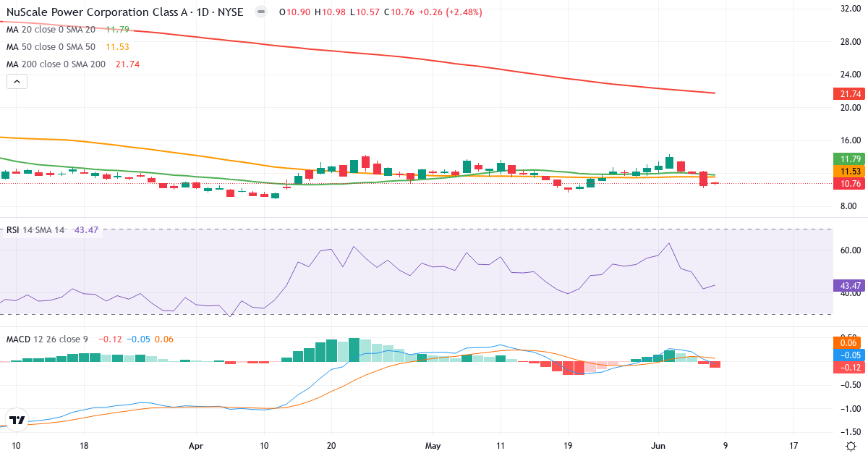Image resolution: width=868 pixels, height=456 pixels.
Task: Click the high price H10.98 text
Action: [x=331, y=12]
